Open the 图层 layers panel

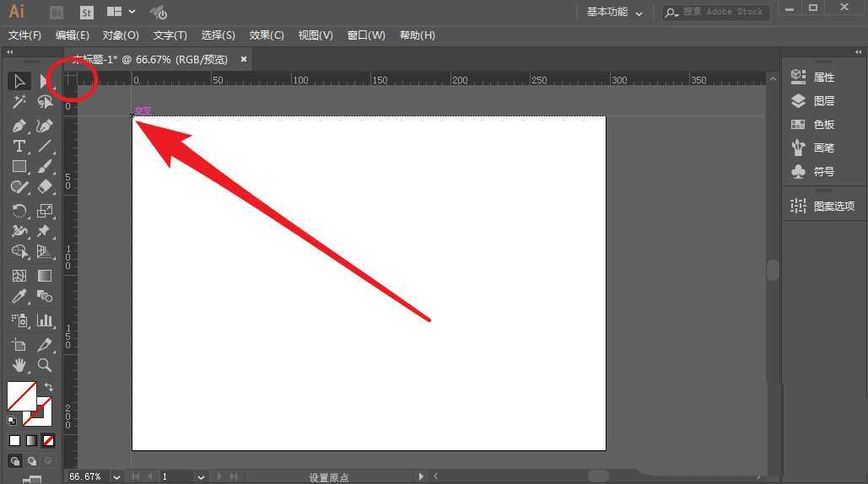[x=823, y=101]
